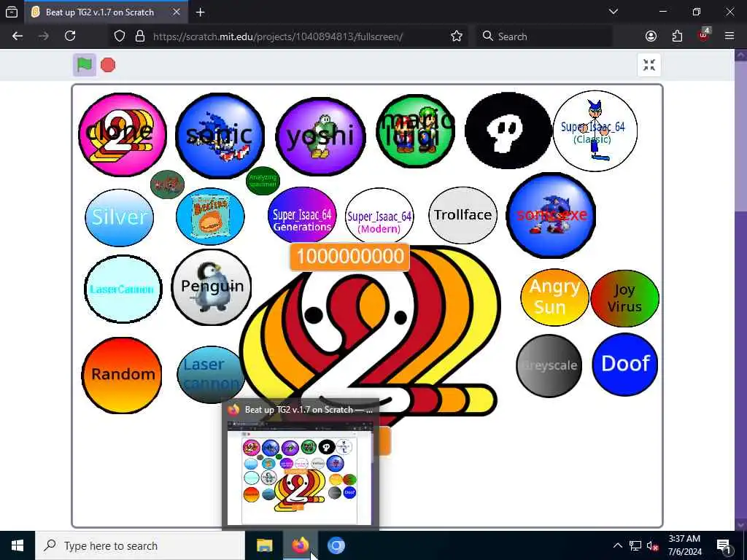Image resolution: width=747 pixels, height=560 pixels.
Task: Pick the snack bag character circle
Action: click(210, 216)
